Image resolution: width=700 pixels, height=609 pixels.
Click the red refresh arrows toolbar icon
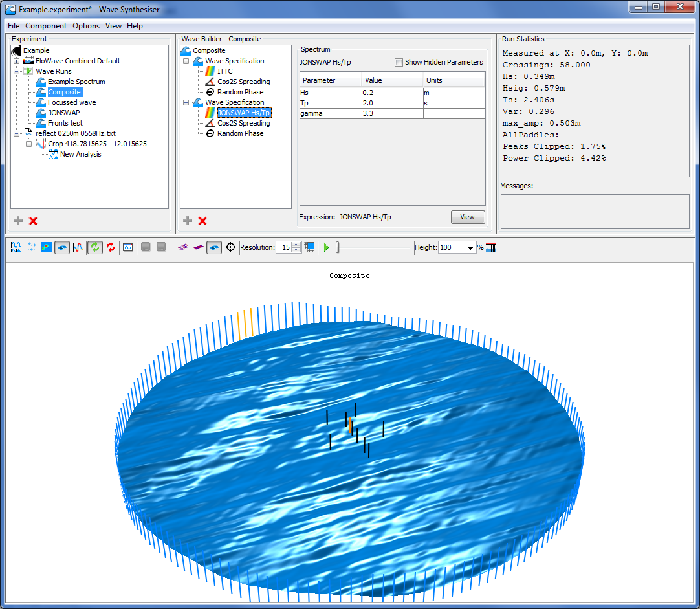pyautogui.click(x=111, y=247)
